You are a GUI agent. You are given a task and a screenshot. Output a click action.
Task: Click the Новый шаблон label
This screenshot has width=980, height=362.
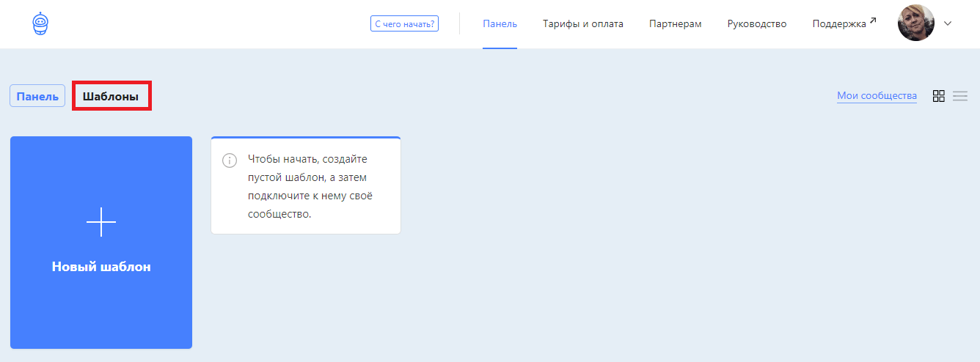pos(101,267)
